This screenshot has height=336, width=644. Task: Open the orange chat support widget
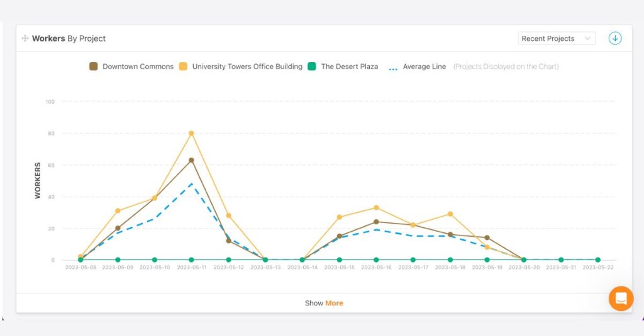(x=621, y=298)
